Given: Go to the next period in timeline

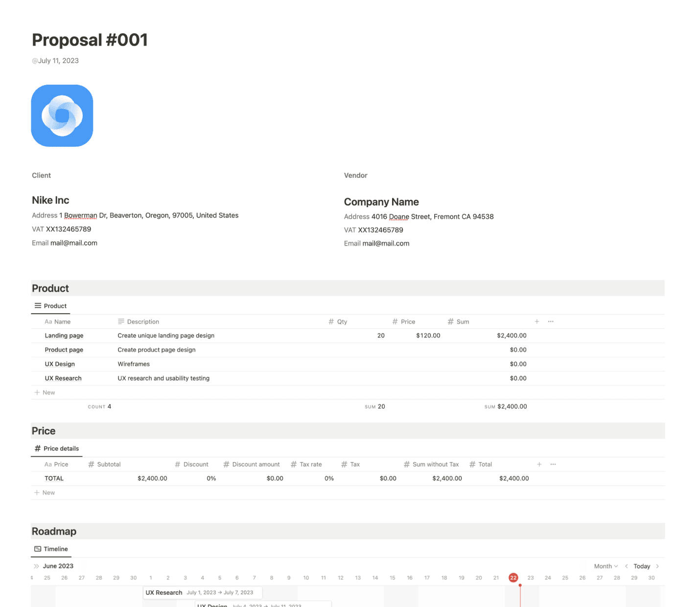Looking at the screenshot, I should tap(657, 566).
